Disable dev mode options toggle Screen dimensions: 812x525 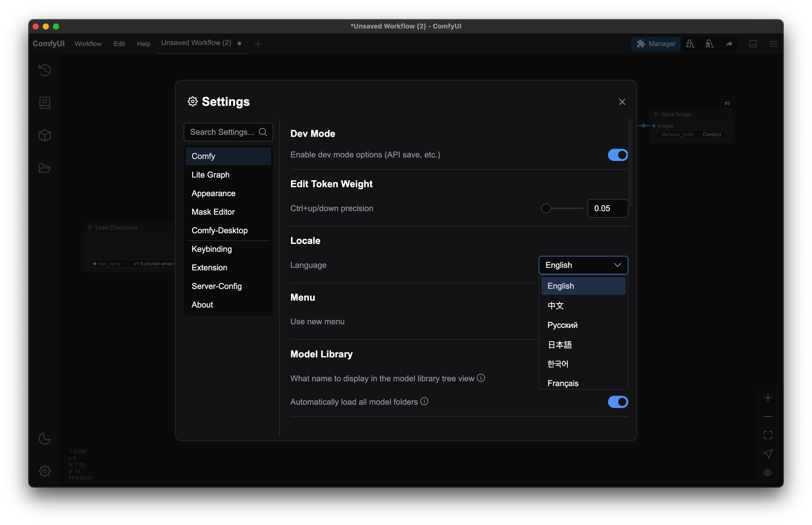click(x=617, y=155)
